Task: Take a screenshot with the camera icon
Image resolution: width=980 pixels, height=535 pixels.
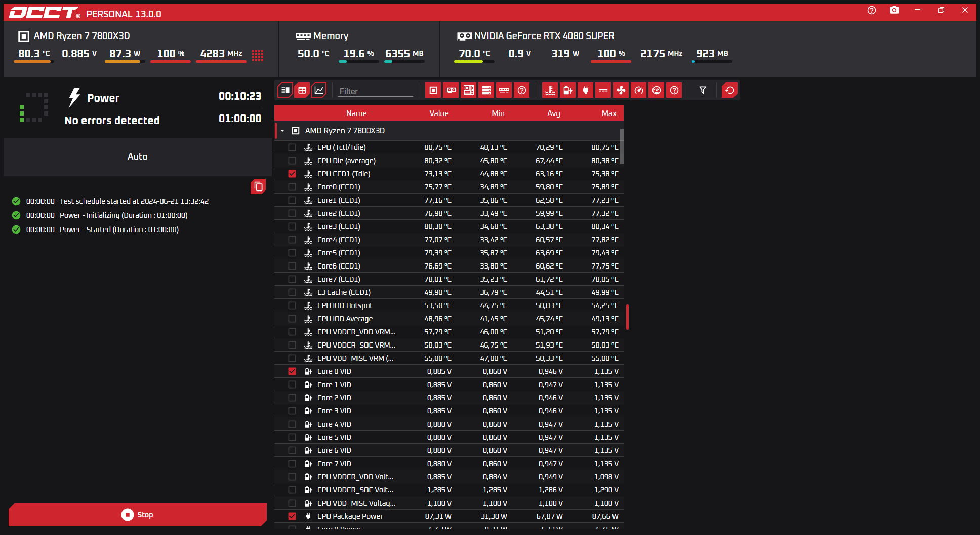Action: pyautogui.click(x=894, y=10)
